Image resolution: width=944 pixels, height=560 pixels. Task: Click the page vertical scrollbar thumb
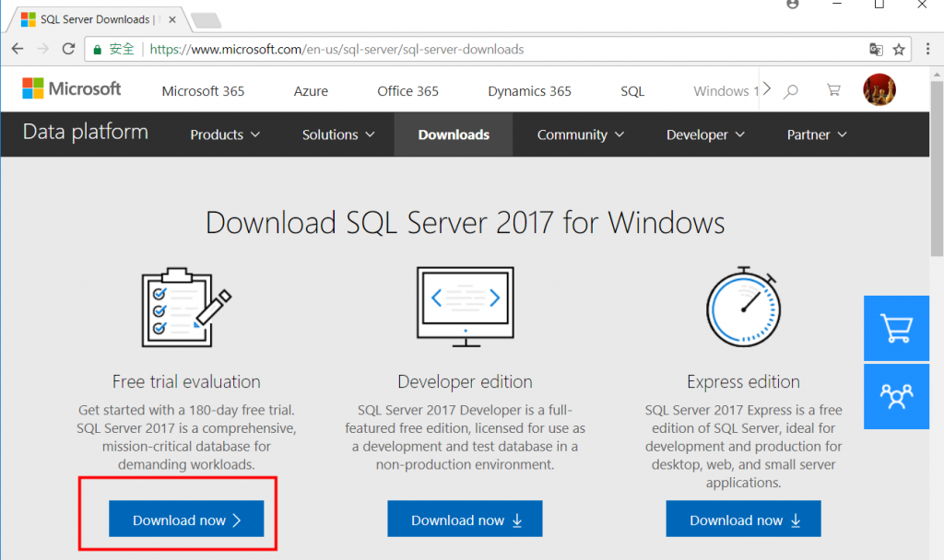pyautogui.click(x=937, y=169)
